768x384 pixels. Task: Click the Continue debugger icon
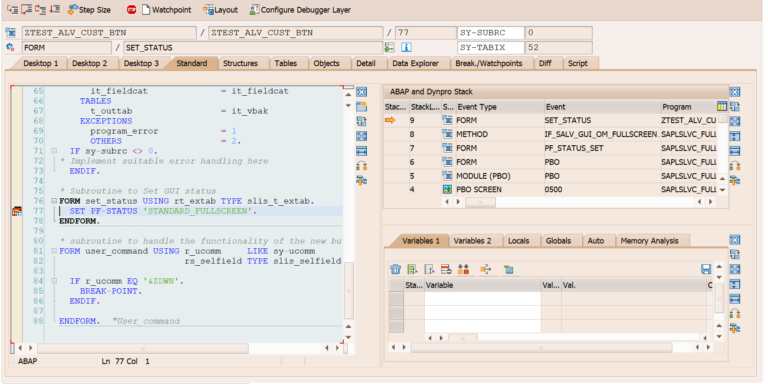[54, 9]
